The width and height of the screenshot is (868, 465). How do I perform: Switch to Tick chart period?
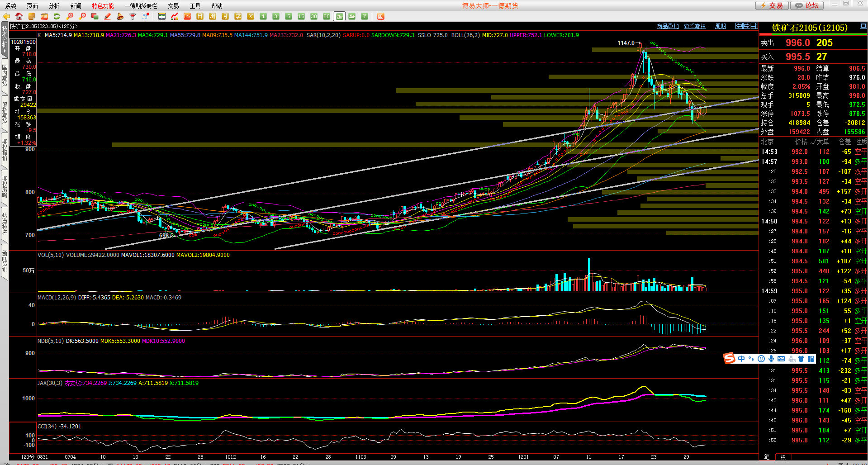pos(187,16)
